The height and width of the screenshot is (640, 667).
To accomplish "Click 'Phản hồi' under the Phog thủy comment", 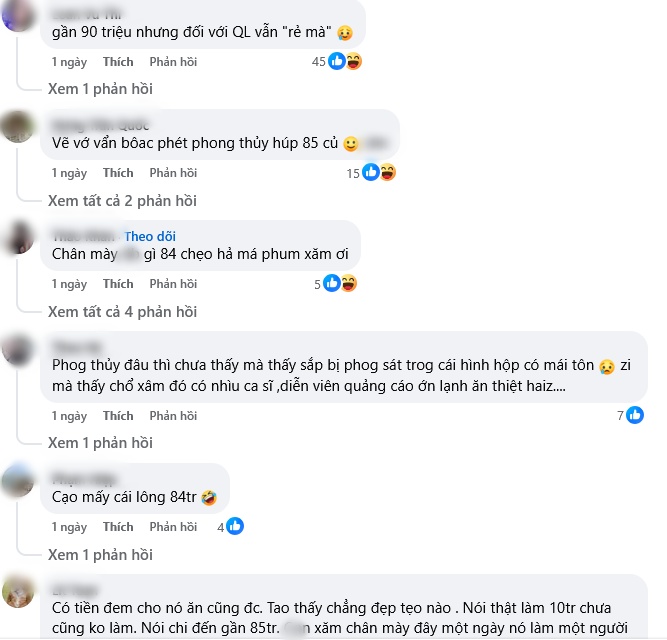I will (173, 416).
